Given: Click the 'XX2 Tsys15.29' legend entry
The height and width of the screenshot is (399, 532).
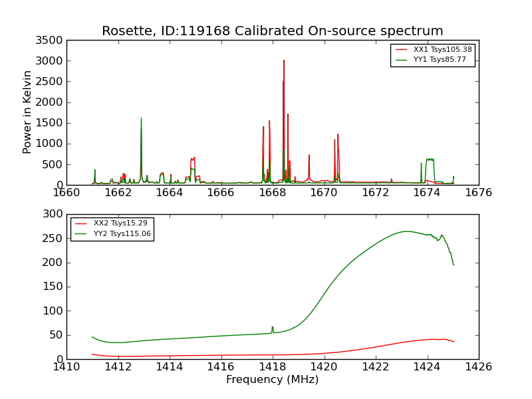Looking at the screenshot, I should click(x=111, y=223).
